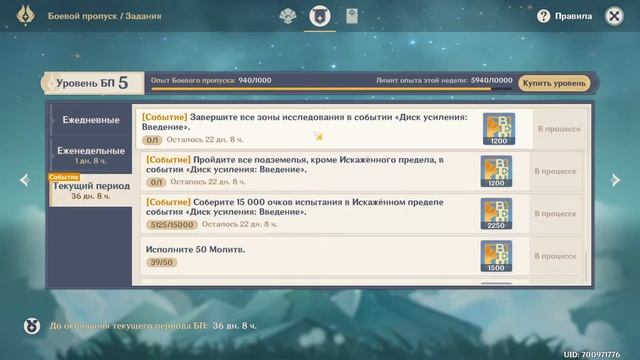Click the Уровень БП 5 badge
Screen dimensions: 640x360
click(93, 83)
